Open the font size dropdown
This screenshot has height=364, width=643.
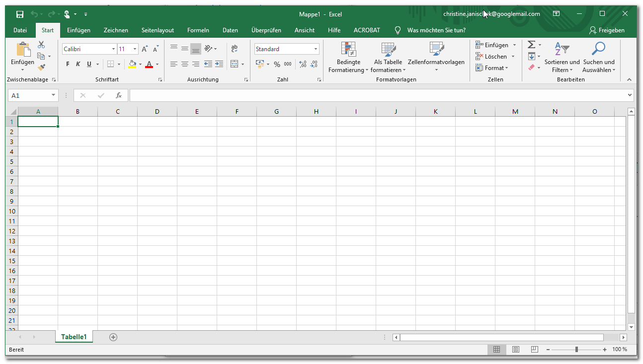pyautogui.click(x=135, y=49)
